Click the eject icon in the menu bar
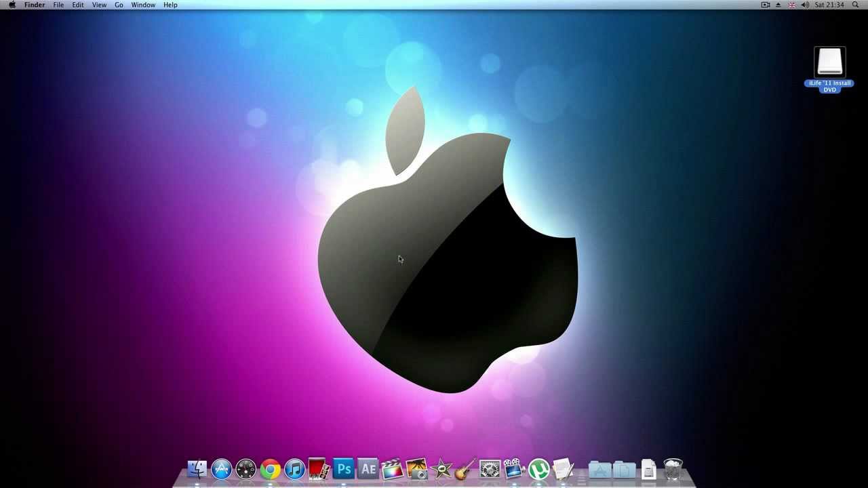The height and width of the screenshot is (488, 868). (x=778, y=5)
